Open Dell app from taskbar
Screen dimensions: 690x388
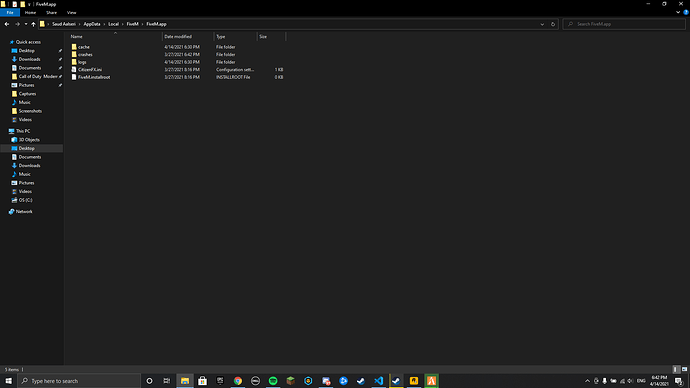click(x=255, y=381)
